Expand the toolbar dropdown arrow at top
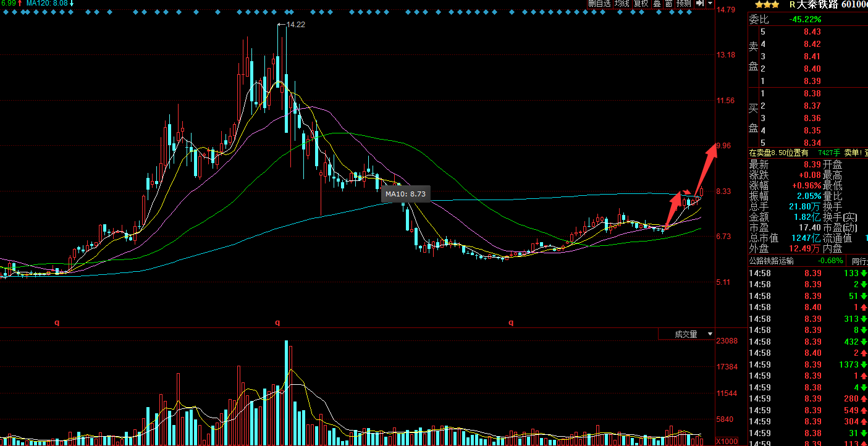Screen dimensions: 868x446 [710, 4]
